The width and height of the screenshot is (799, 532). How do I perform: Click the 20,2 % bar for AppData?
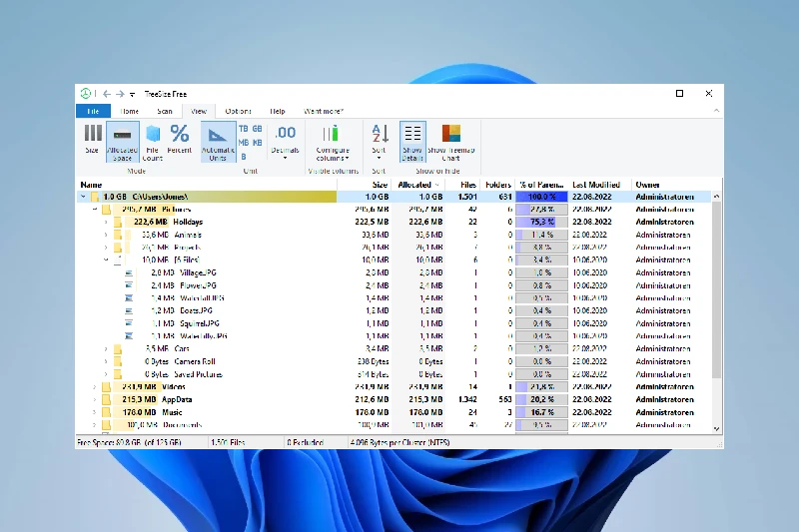coord(541,399)
